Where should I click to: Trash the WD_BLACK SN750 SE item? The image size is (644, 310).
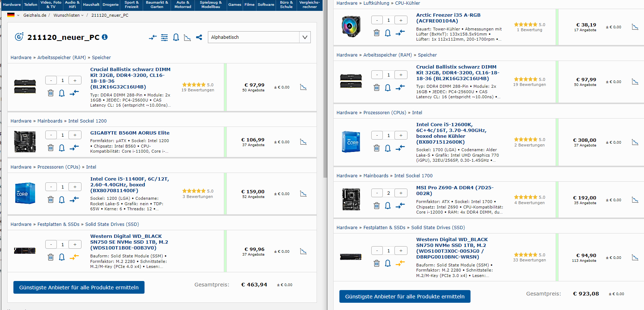point(51,257)
